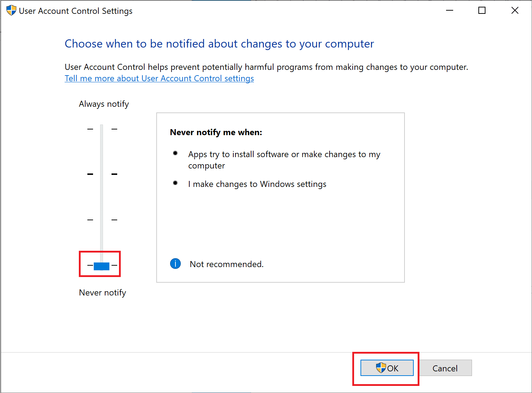Image resolution: width=532 pixels, height=393 pixels.
Task: Click the Never notify me when heading
Action: [x=216, y=132]
